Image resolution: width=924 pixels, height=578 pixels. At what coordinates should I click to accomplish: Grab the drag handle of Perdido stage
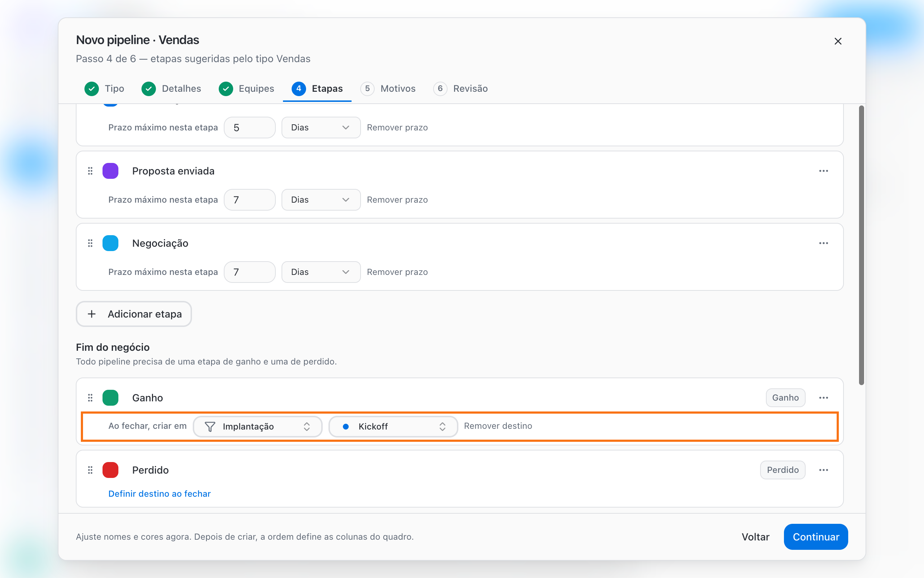click(90, 470)
